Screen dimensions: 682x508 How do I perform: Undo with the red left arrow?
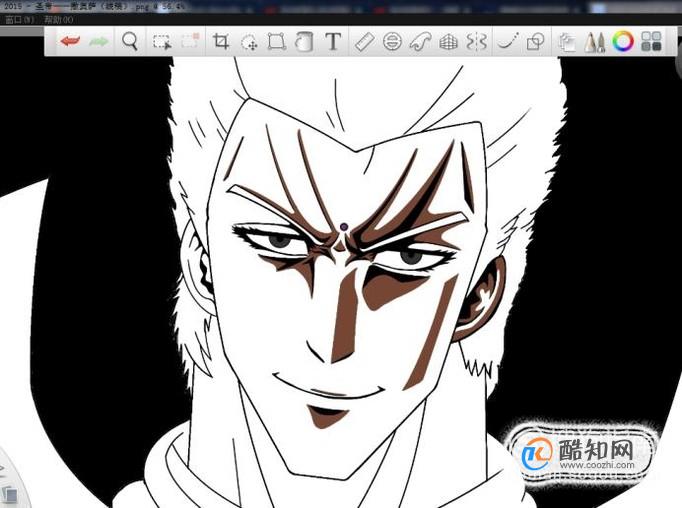70,41
